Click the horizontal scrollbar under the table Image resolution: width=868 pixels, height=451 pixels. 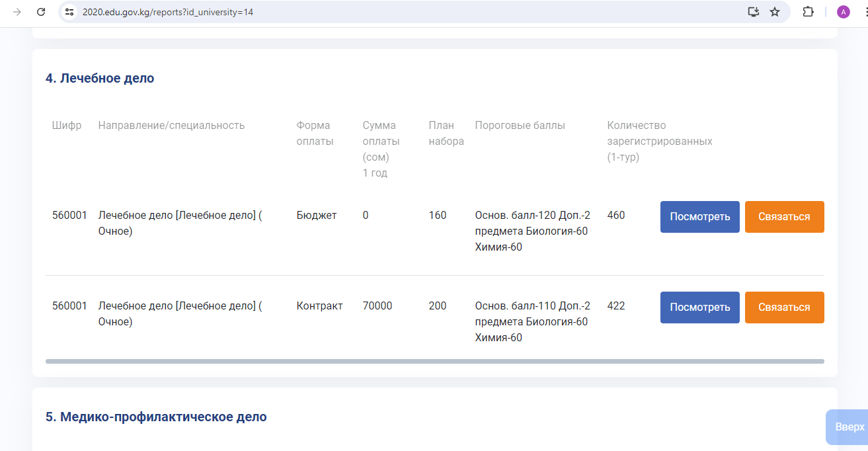click(x=435, y=361)
